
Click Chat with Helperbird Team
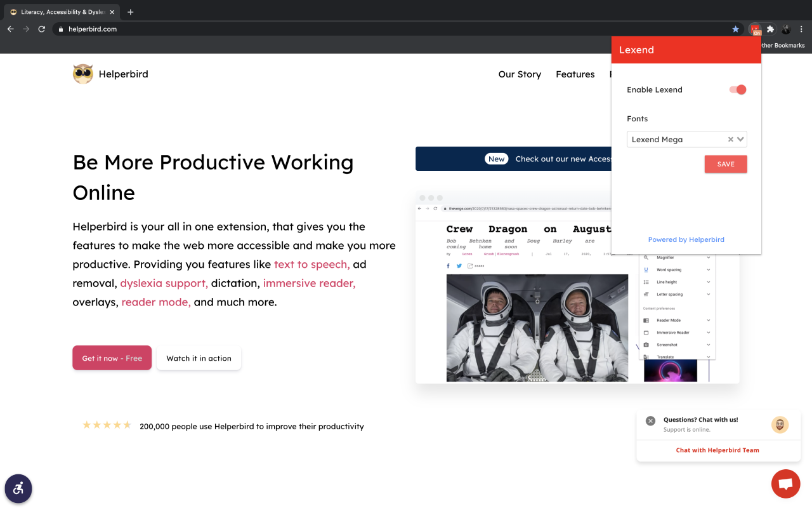[717, 450]
